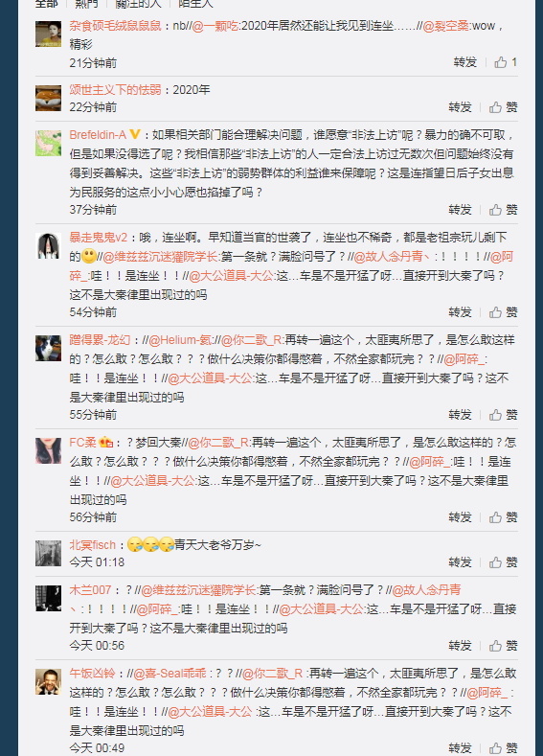Give a thumbs-up to 蹭得累-龙幻's comment
This screenshot has height=756, width=543.
pos(504,415)
